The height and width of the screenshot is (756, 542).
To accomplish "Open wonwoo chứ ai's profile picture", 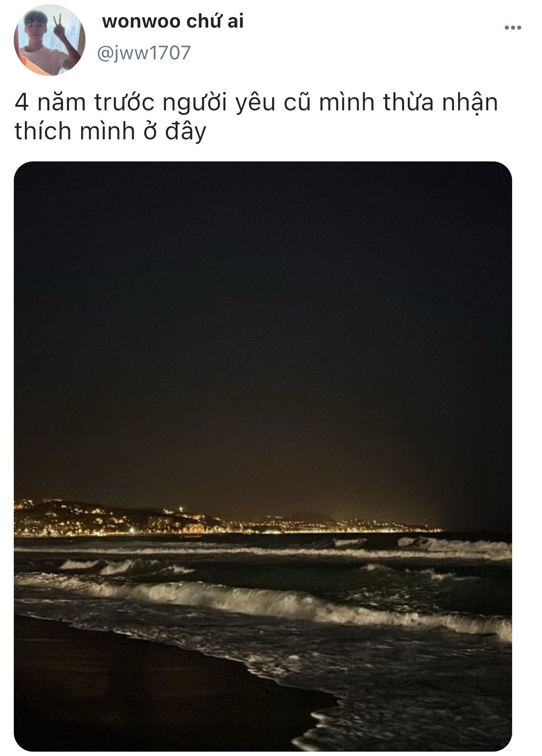I will [x=50, y=40].
